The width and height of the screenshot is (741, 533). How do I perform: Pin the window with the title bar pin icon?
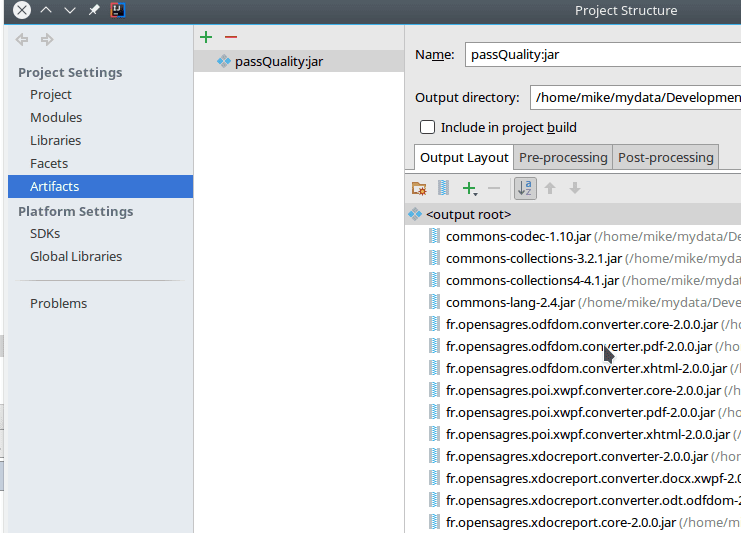click(94, 10)
